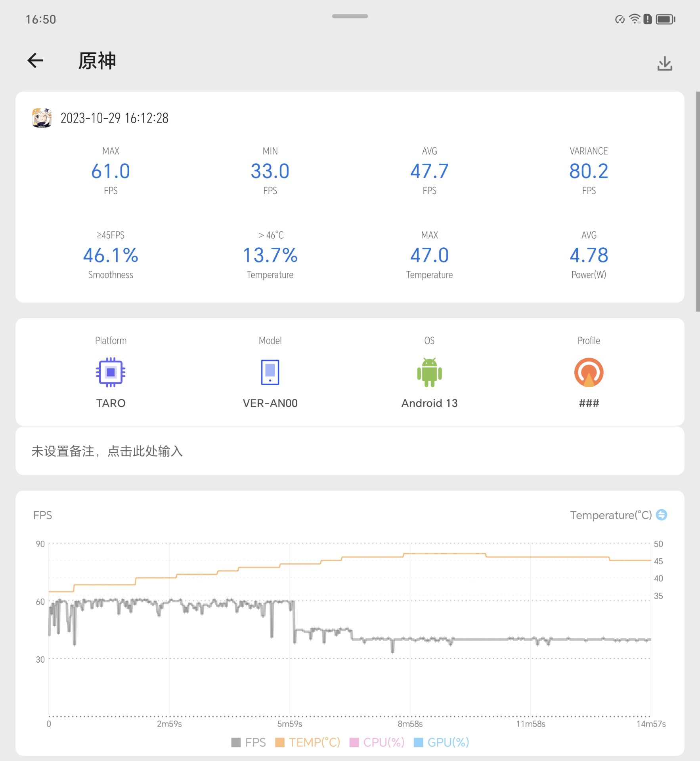Tap the MAX 61.0 FPS value

coord(111,171)
